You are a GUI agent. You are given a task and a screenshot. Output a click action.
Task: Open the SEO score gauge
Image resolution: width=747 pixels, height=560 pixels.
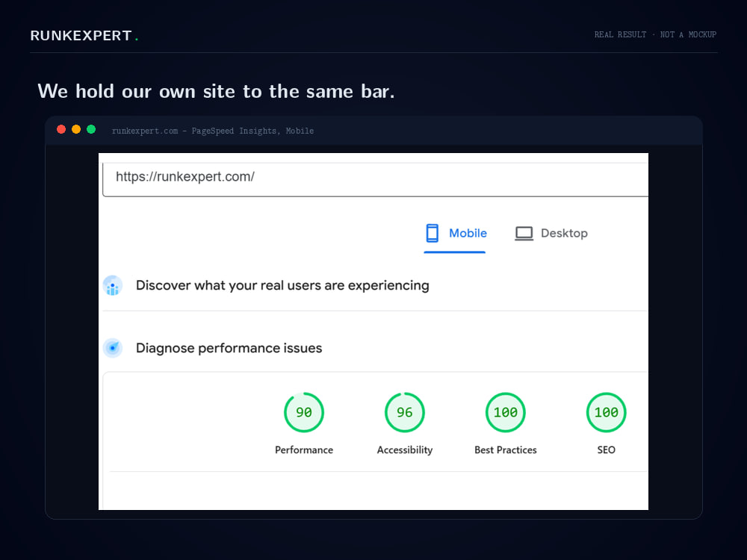pos(606,412)
